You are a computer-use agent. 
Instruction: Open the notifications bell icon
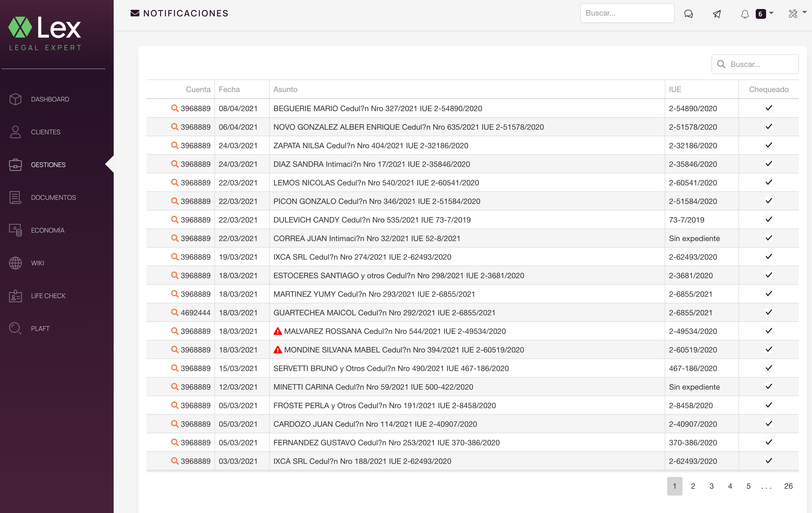point(745,14)
